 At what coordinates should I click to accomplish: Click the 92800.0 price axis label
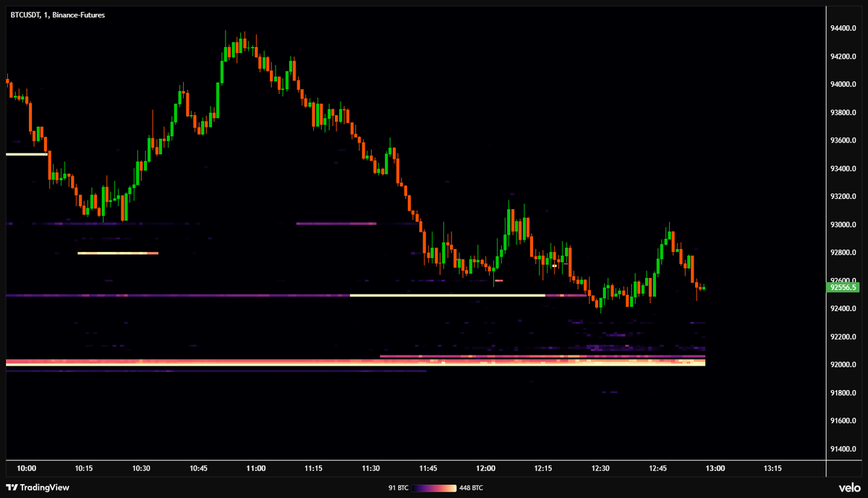click(845, 253)
